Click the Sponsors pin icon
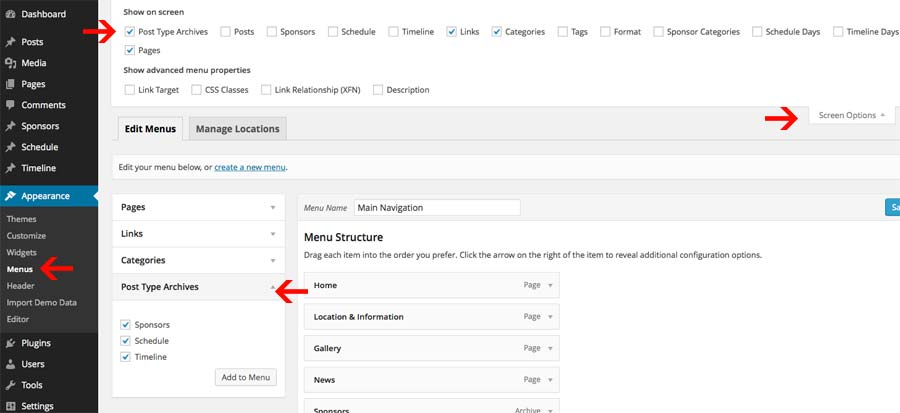Image resolution: width=900 pixels, height=413 pixels. tap(10, 126)
